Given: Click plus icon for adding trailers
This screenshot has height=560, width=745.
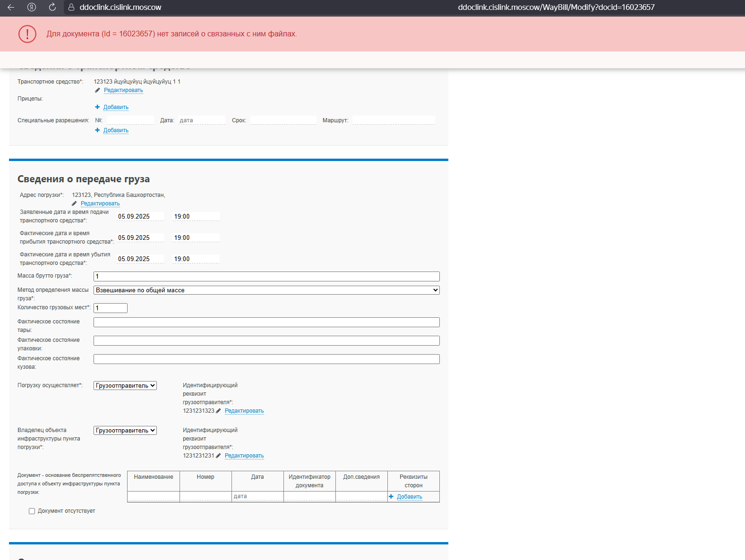Looking at the screenshot, I should (97, 107).
